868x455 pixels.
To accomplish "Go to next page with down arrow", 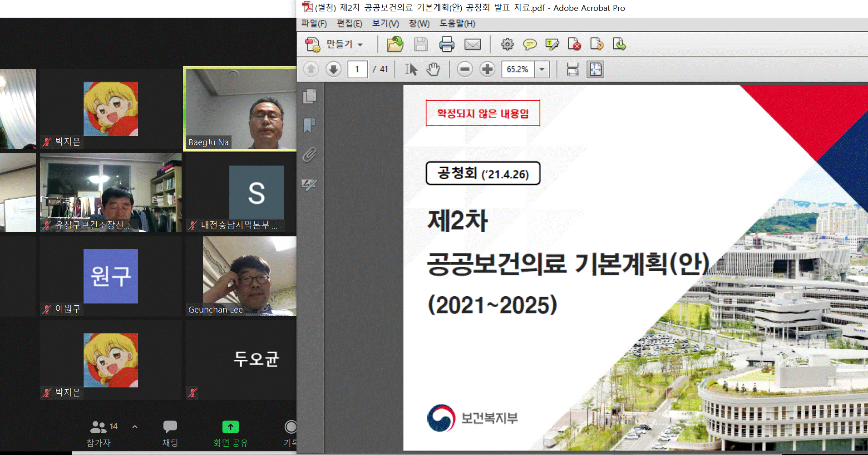I will [x=333, y=69].
